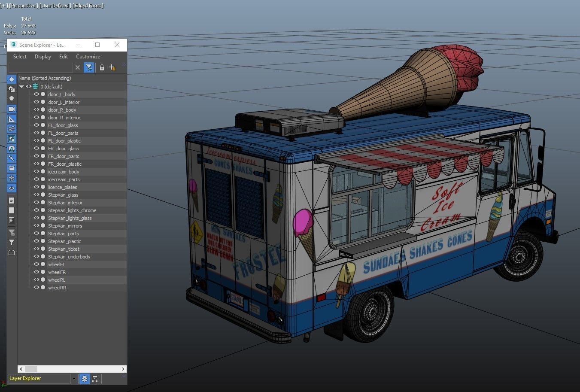This screenshot has width=580, height=392.
Task: Open the [Perspective] viewport view menu
Action: coord(24,6)
